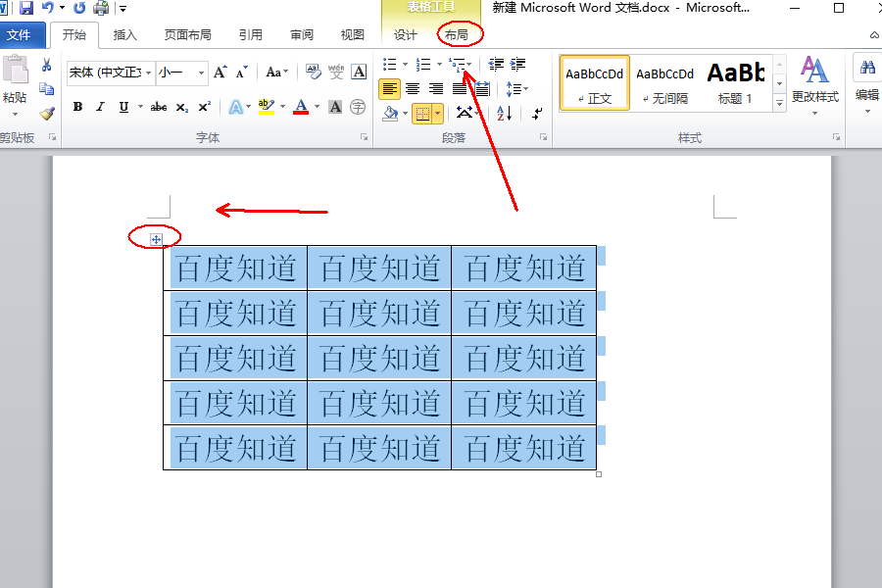
Task: Click Shrink Font icon
Action: [242, 72]
